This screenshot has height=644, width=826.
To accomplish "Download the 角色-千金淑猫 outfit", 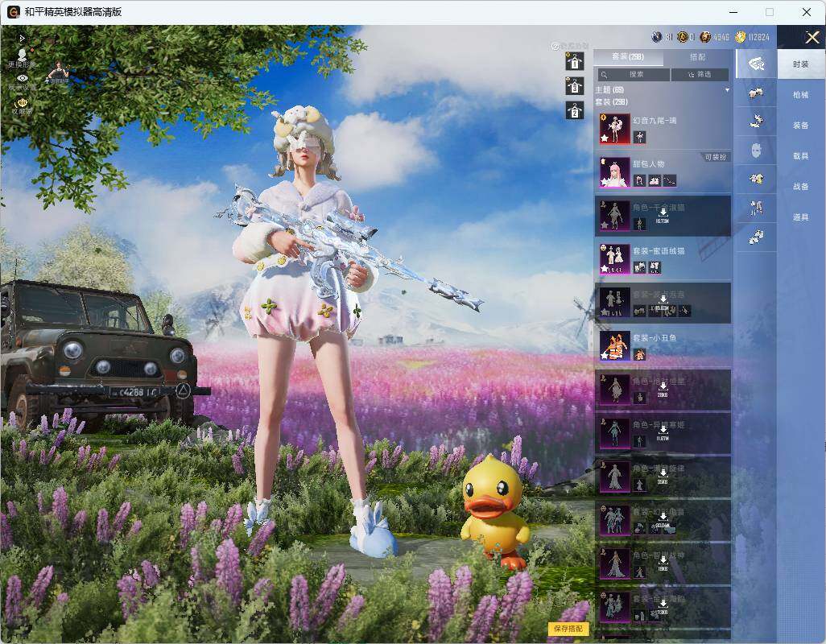I will point(663,216).
